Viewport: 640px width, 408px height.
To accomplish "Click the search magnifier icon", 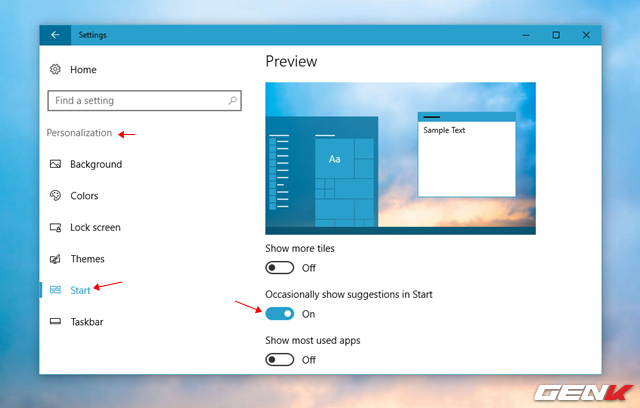I will pos(232,100).
